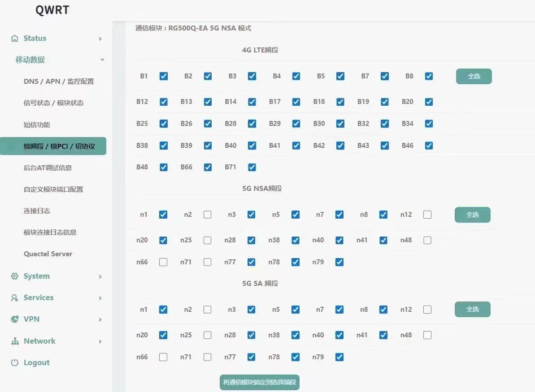Open the 信号状态 / 模块状态 page
Image resolution: width=535 pixels, height=392 pixels.
click(x=53, y=103)
